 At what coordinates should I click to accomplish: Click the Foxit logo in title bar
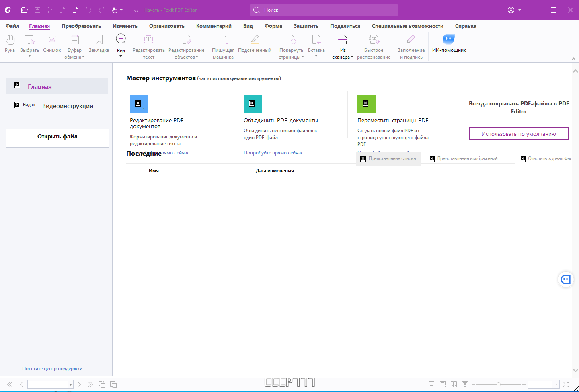8,10
